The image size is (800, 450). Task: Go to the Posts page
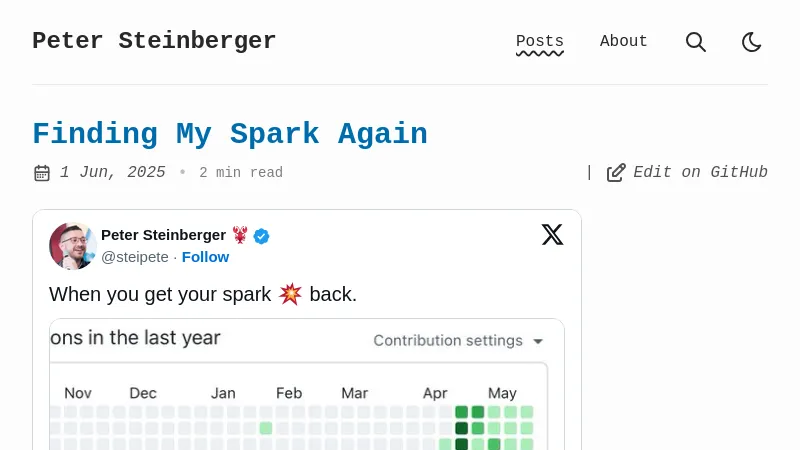[x=540, y=42]
